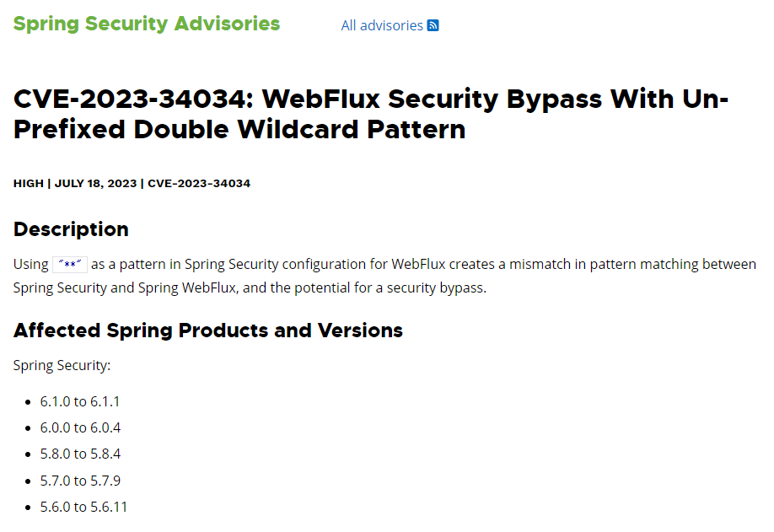This screenshot has height=532, width=774.
Task: Click the JULY 18, 2023 date text
Action: coord(96,184)
